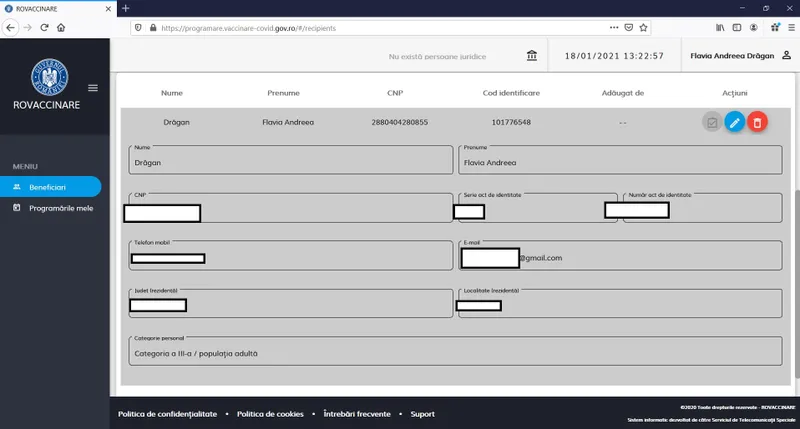Click the Suport footer link
The height and width of the screenshot is (429, 800).
click(x=422, y=413)
